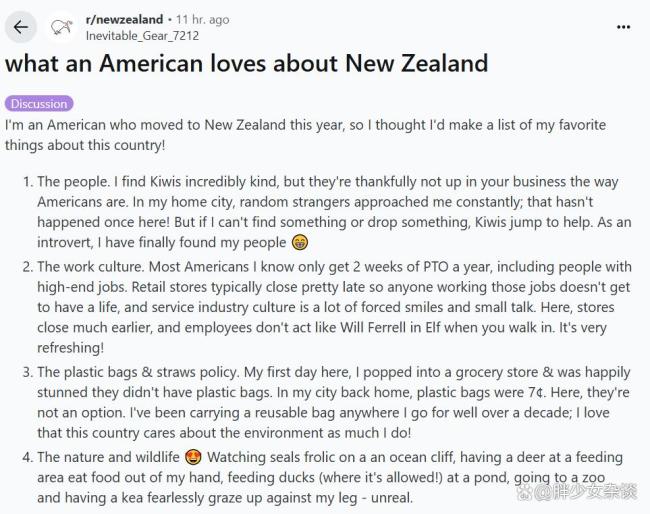Click list item four about nature and wildlife
The image size is (650, 514).
coord(323,477)
